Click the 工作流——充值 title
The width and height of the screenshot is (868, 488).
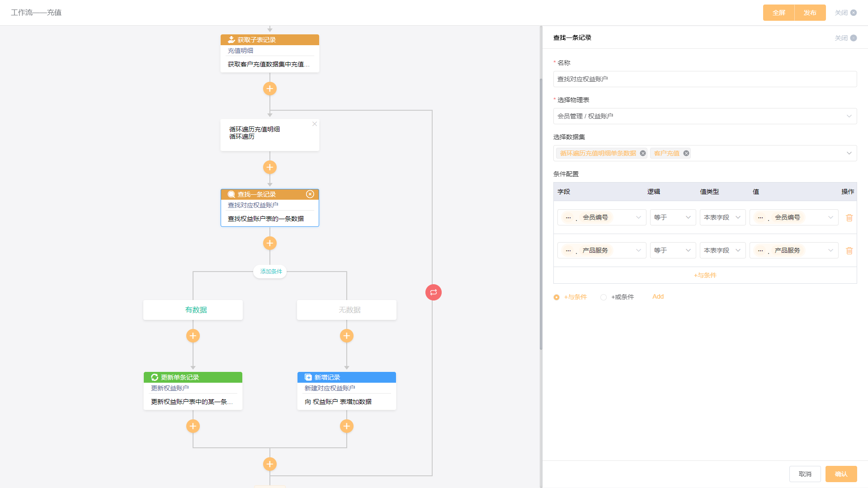(36, 13)
